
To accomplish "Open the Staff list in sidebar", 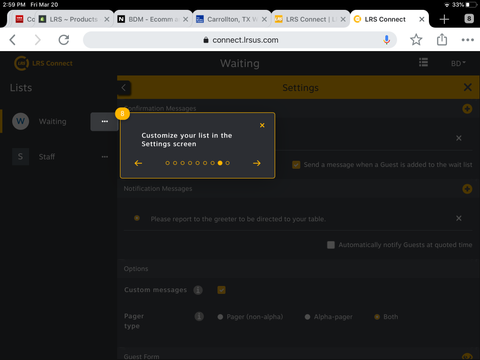I will point(47,157).
